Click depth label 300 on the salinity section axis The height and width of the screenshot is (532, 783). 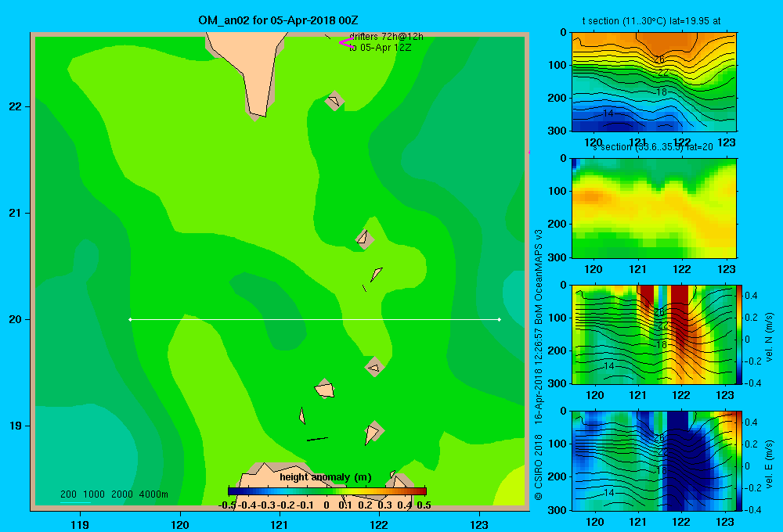click(x=557, y=257)
